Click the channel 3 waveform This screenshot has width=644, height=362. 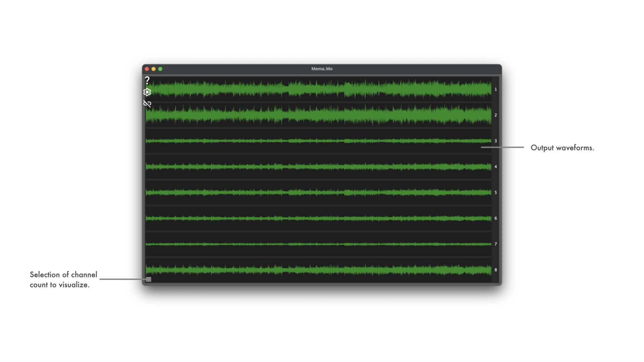tap(319, 141)
